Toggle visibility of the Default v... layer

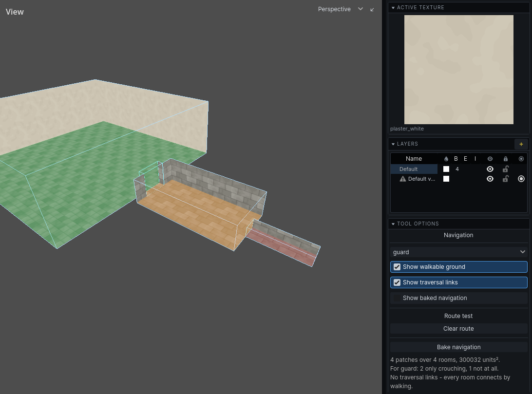tap(490, 179)
